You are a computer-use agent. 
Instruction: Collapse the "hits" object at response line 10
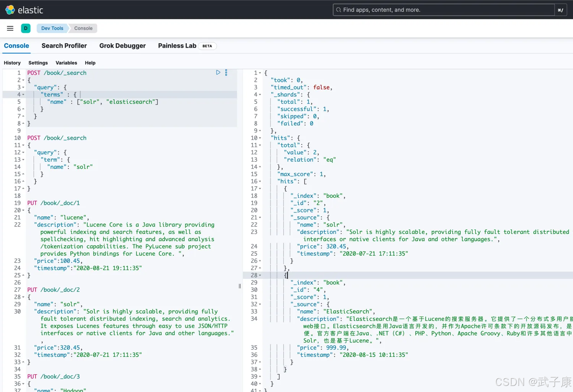click(x=260, y=138)
